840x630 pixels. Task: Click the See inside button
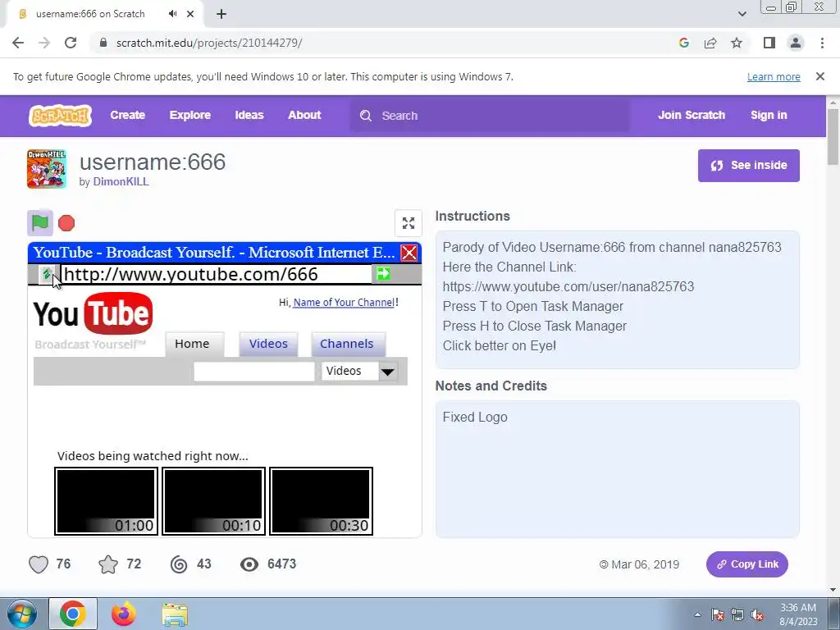point(748,166)
